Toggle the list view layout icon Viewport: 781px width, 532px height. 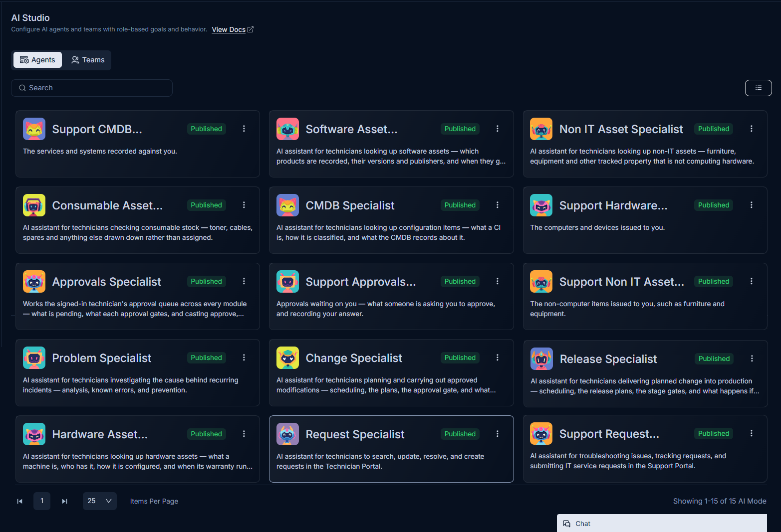(x=758, y=88)
